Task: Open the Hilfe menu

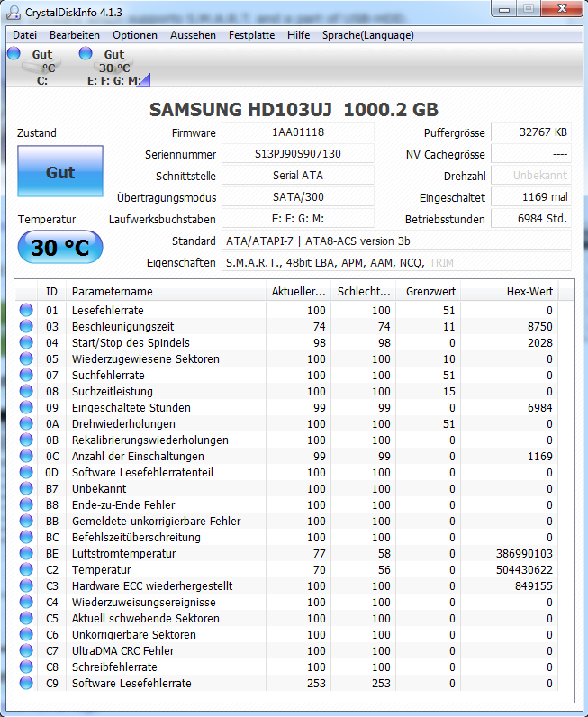Action: coord(299,35)
